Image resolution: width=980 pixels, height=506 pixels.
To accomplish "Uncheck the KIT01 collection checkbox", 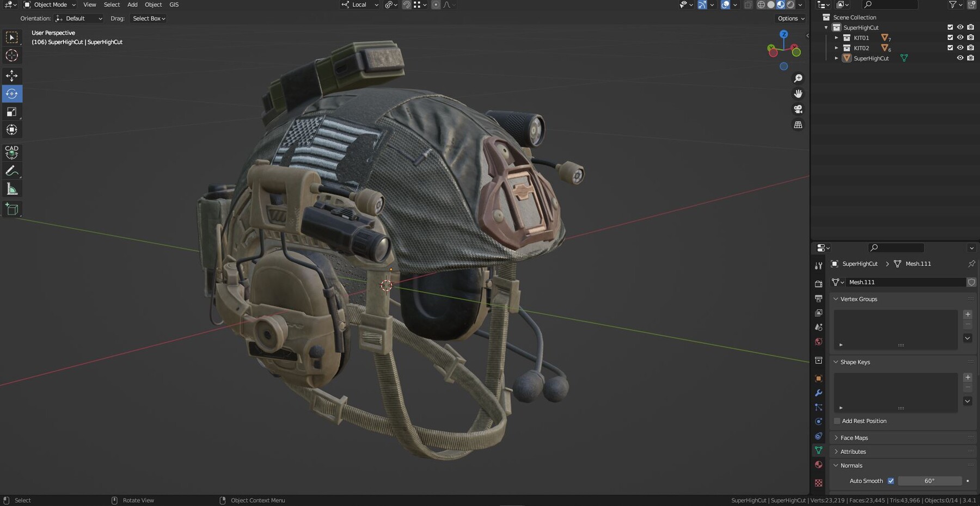I will point(950,38).
